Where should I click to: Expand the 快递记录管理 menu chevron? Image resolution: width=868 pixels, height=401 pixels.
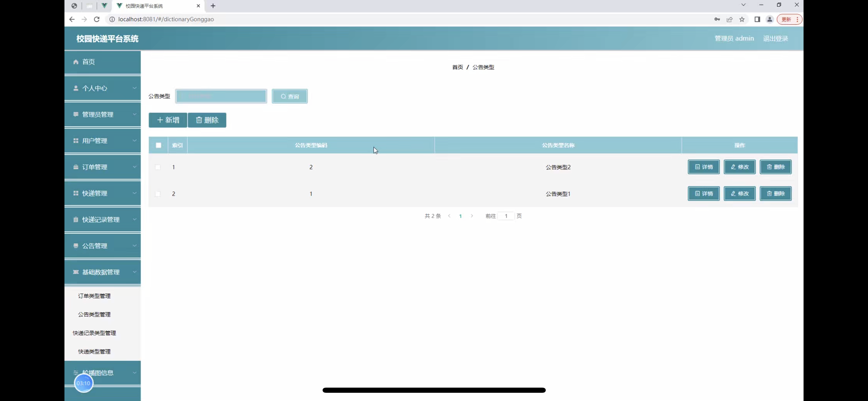click(135, 219)
